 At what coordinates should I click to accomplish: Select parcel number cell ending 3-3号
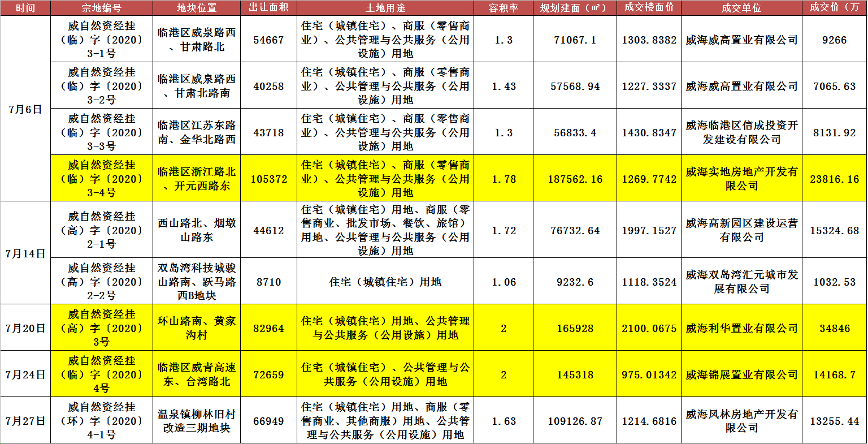[102, 132]
